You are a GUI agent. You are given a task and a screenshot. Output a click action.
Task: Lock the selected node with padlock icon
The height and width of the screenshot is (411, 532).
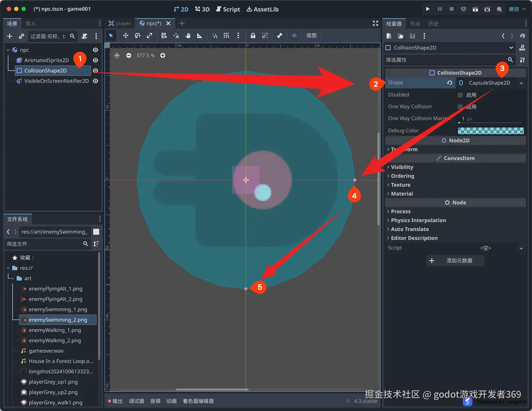pos(253,35)
